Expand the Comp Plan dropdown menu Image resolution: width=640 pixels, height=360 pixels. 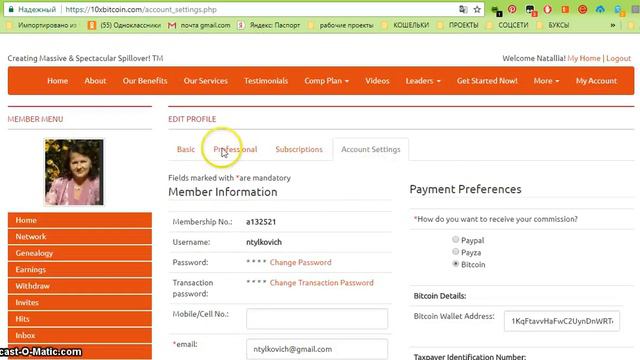(x=326, y=81)
